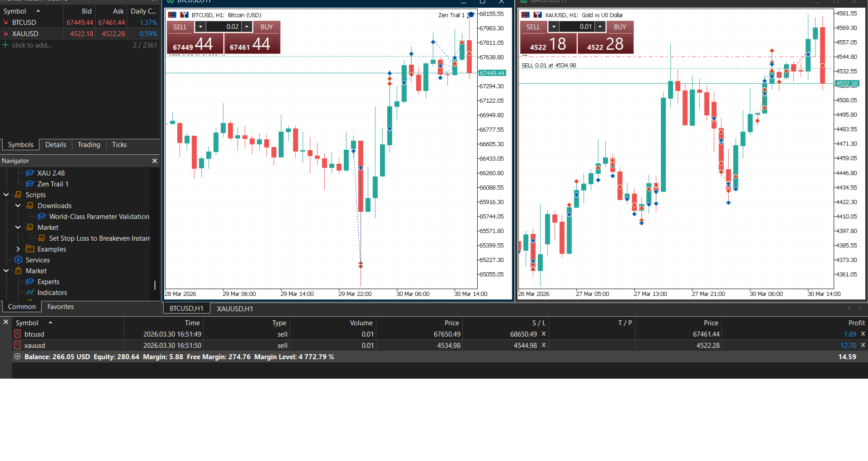The height and width of the screenshot is (461, 868).
Task: Select World-Class Parameter Validation script icon
Action: (42, 216)
